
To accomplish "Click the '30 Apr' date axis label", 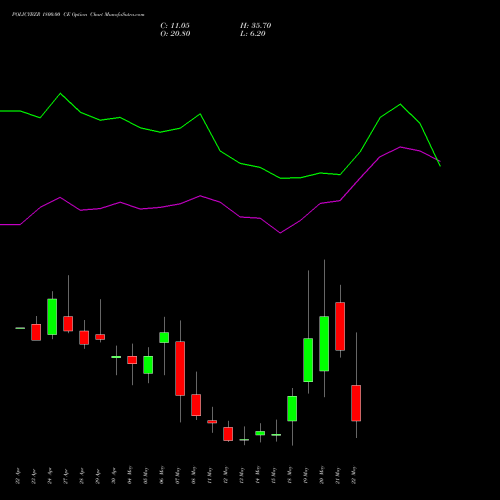I will click(x=114, y=476).
